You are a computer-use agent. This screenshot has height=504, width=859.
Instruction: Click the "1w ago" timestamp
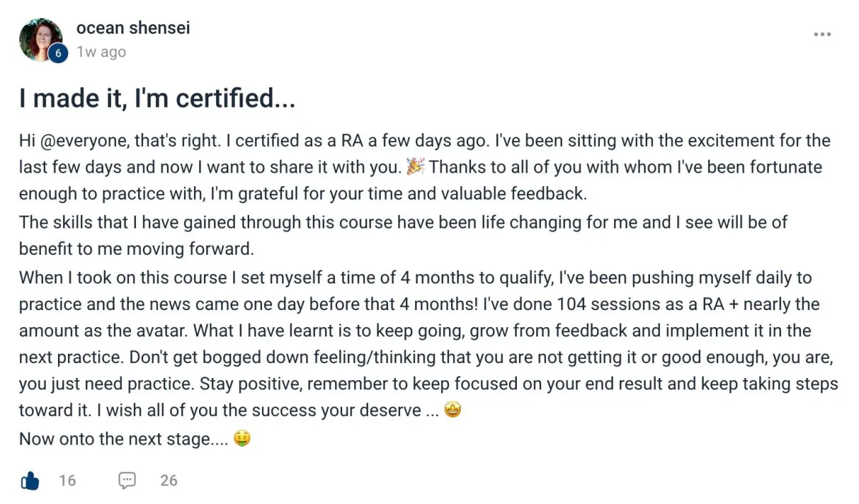(102, 52)
